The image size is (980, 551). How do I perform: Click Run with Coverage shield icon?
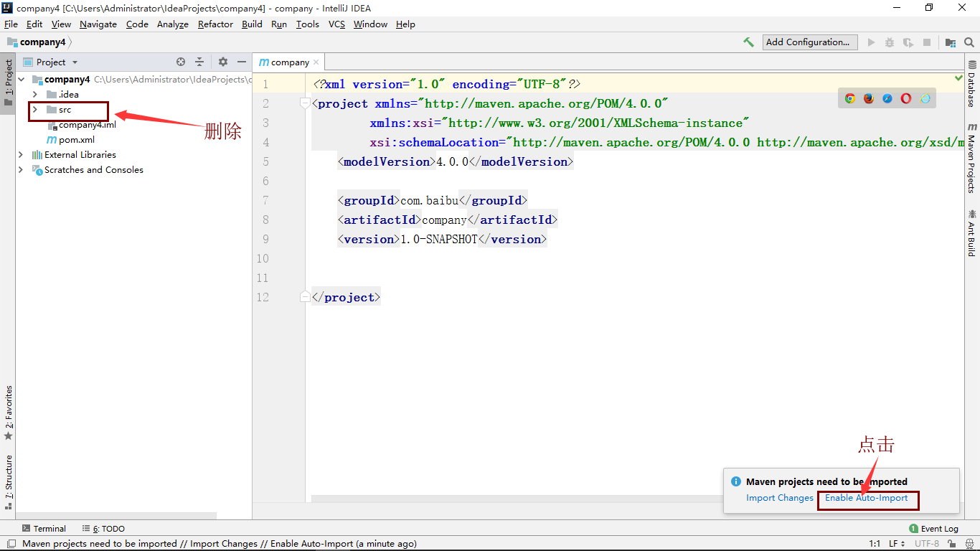(908, 42)
